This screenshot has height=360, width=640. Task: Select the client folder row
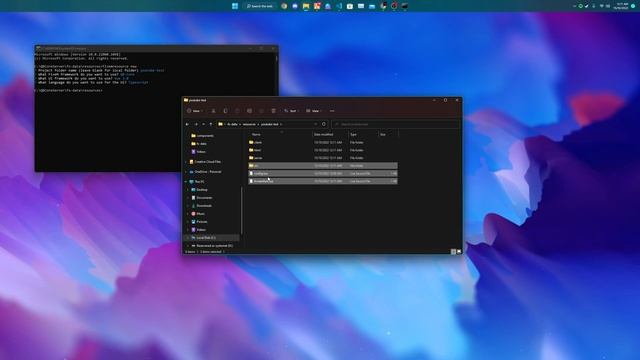point(322,142)
